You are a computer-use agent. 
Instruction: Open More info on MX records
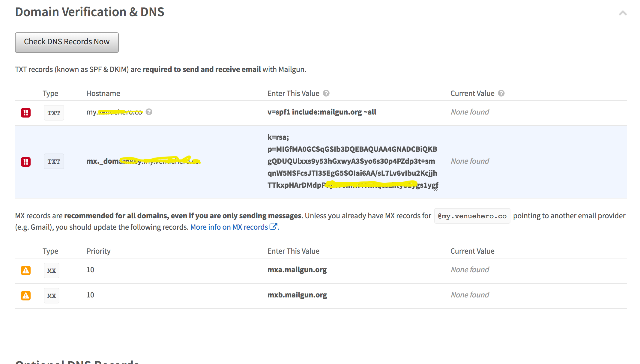click(x=229, y=227)
